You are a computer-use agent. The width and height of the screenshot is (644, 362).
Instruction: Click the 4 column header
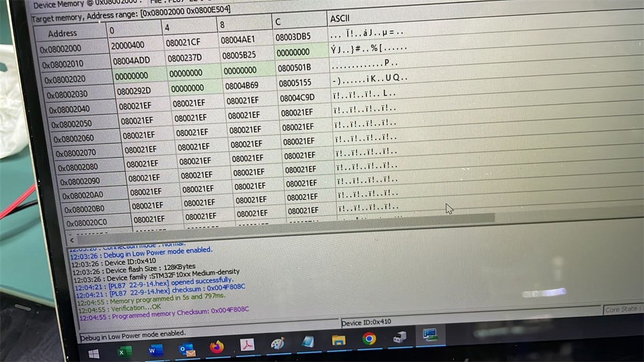coord(189,28)
